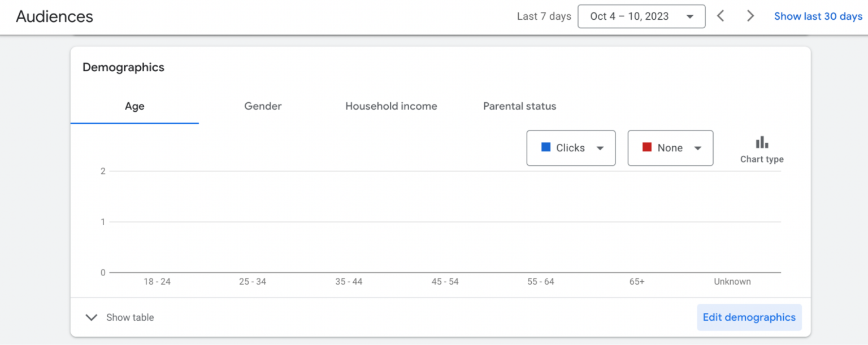Click the 18 - 24 age axis label
This screenshot has height=345, width=868.
[x=157, y=282]
